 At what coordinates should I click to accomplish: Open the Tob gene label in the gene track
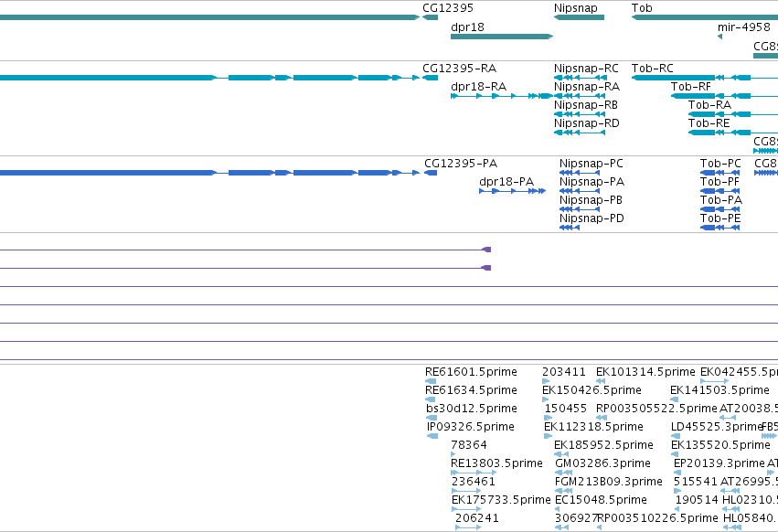(642, 8)
